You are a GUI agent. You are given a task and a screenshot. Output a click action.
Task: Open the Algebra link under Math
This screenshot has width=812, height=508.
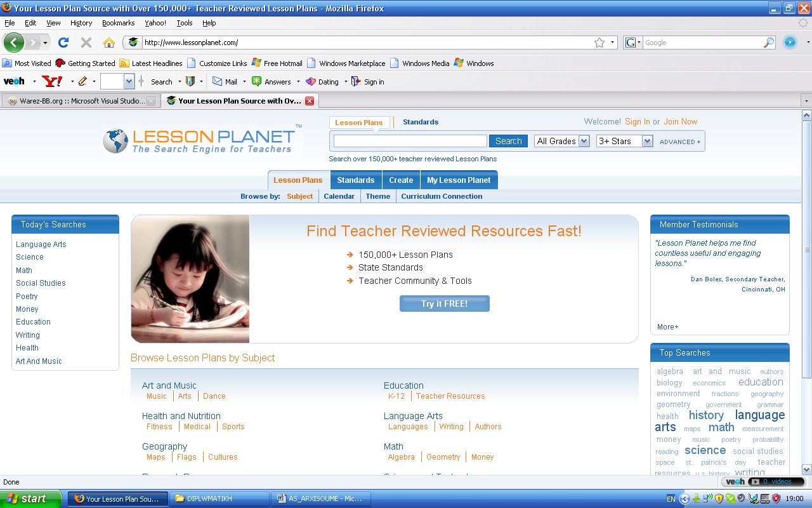pos(402,457)
